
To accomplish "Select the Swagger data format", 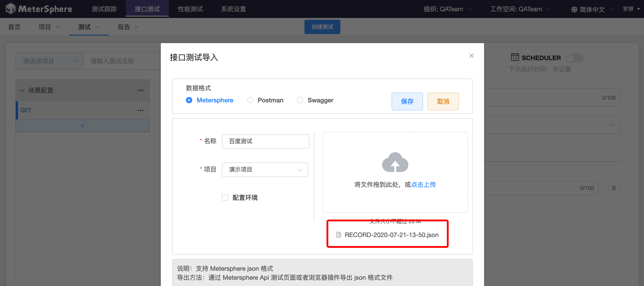I will [x=300, y=100].
